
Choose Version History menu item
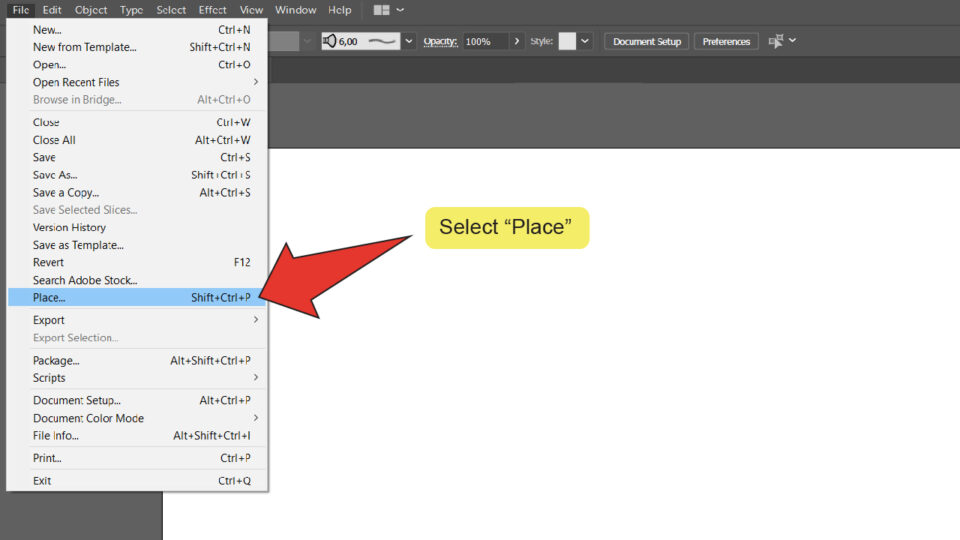tap(138, 227)
